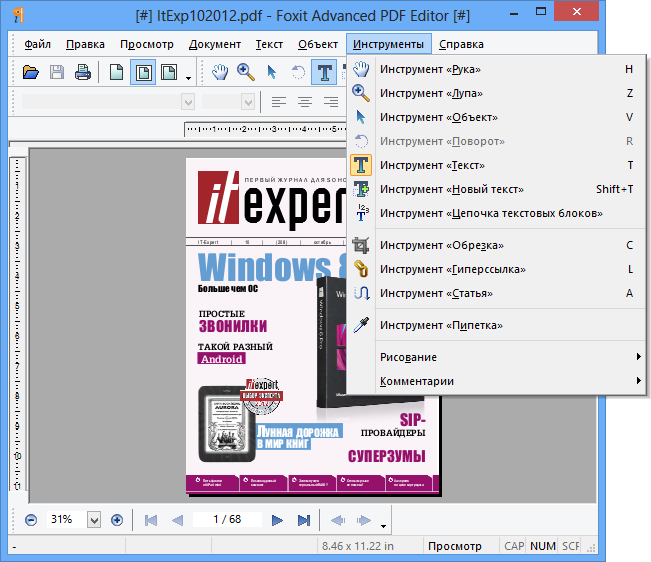Click the eyedropper icon in menu
The width and height of the screenshot is (651, 562).
point(361,325)
